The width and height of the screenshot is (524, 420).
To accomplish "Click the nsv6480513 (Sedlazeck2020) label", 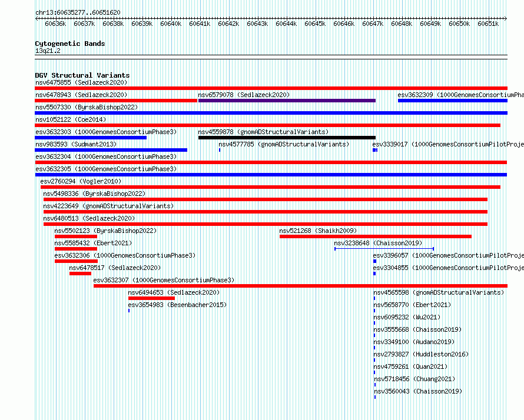I will click(89, 218).
